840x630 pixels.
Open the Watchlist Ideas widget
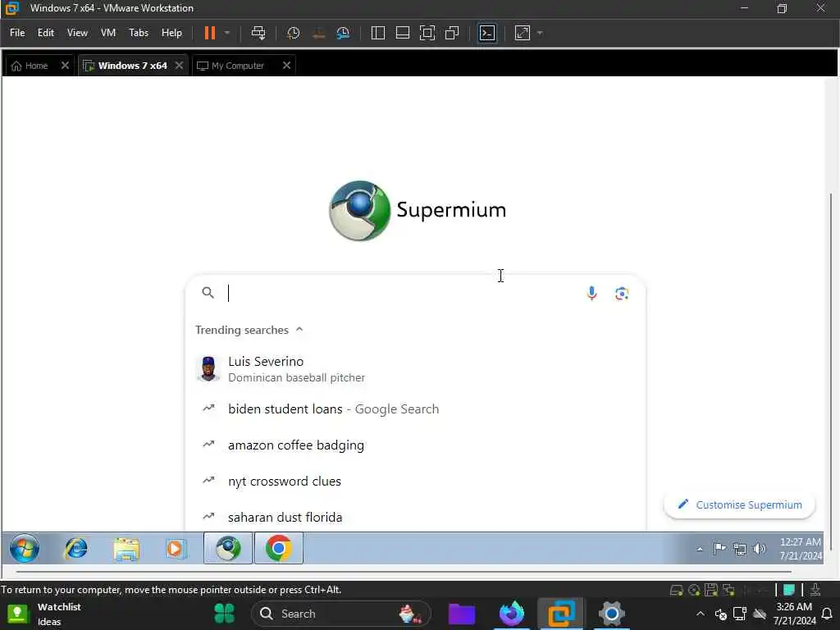tap(44, 614)
